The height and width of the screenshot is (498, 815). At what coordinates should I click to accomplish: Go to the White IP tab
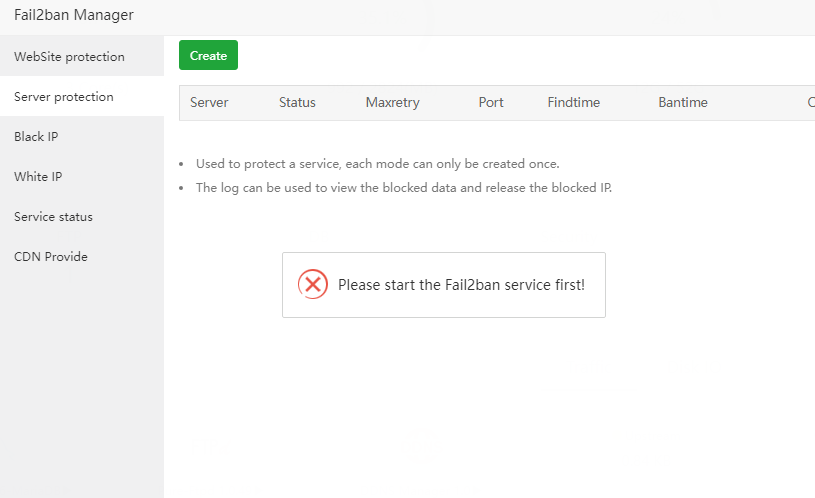[x=38, y=177]
